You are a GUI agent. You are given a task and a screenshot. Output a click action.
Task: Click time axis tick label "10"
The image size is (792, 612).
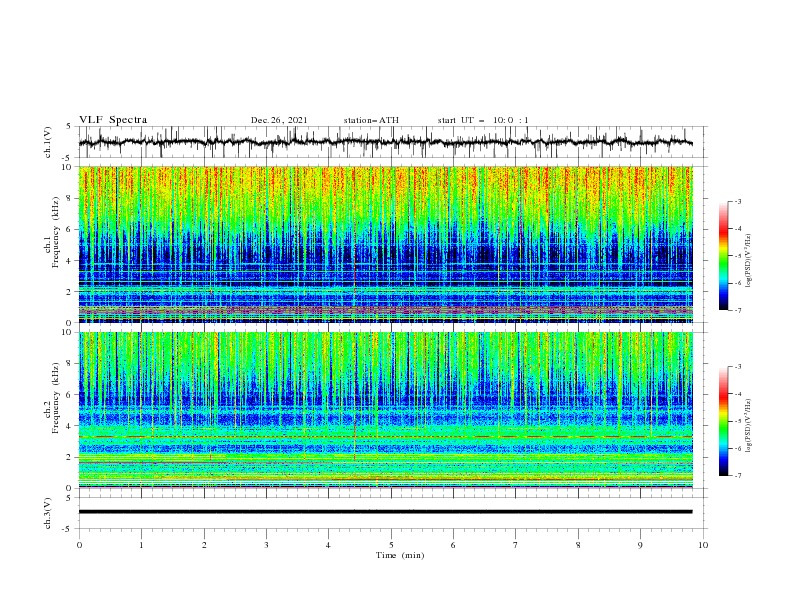703,545
